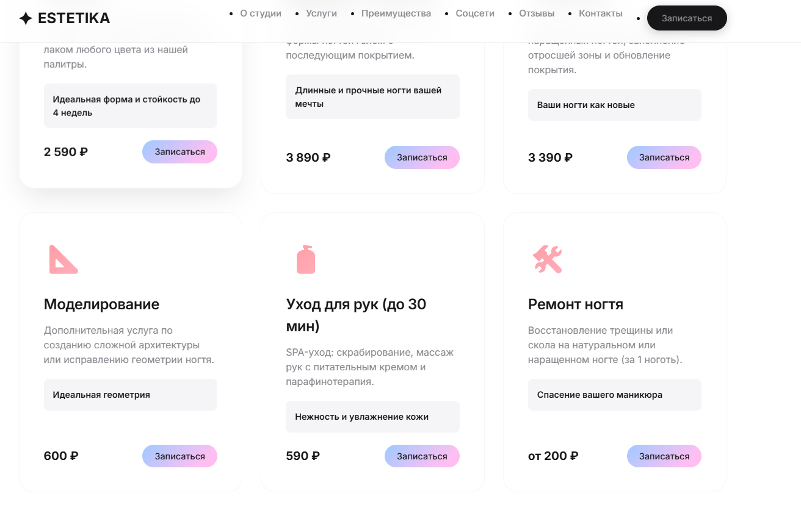Click the pink tools Ремонт ногтя icon
The image size is (801, 532).
tap(547, 259)
